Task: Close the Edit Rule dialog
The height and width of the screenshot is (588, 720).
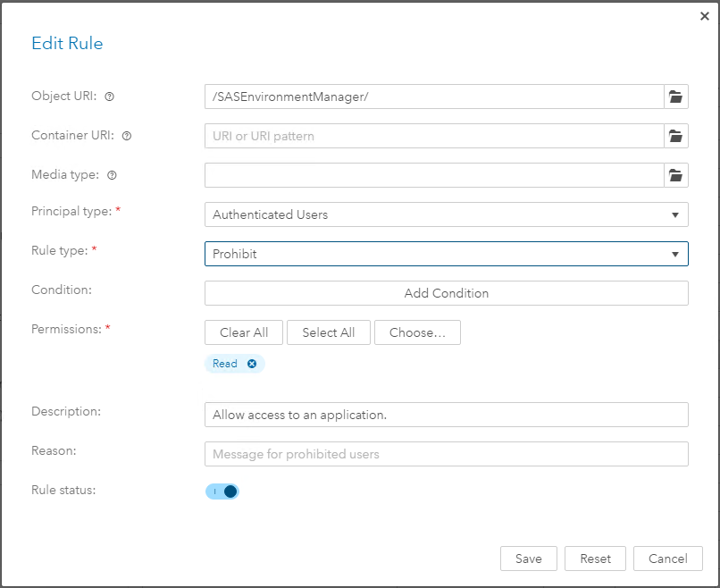Action: point(705,15)
